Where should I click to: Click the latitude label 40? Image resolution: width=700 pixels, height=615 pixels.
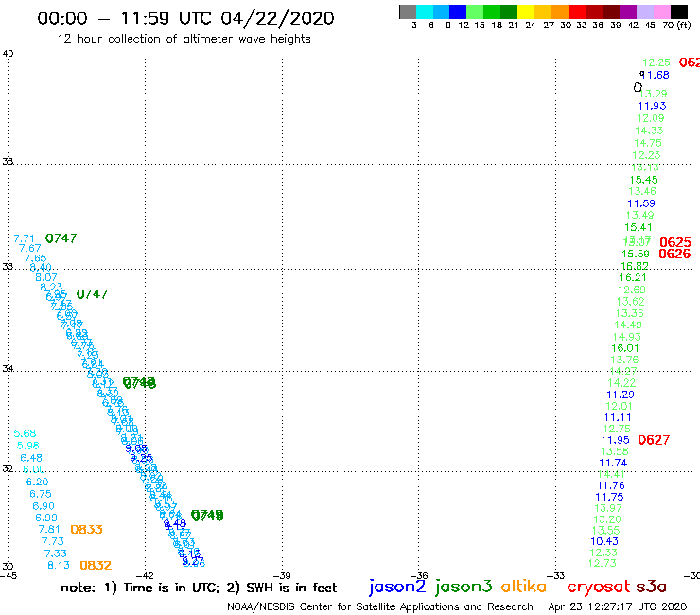pos(8,54)
